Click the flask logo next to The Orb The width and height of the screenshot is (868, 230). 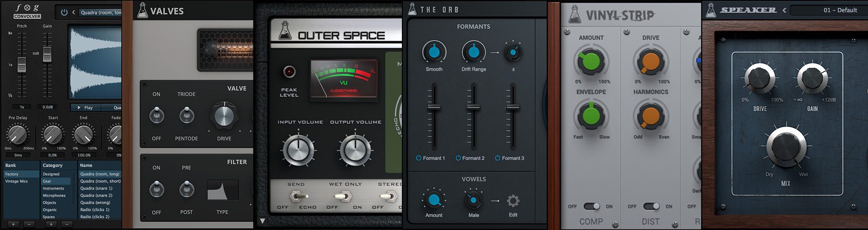[412, 9]
